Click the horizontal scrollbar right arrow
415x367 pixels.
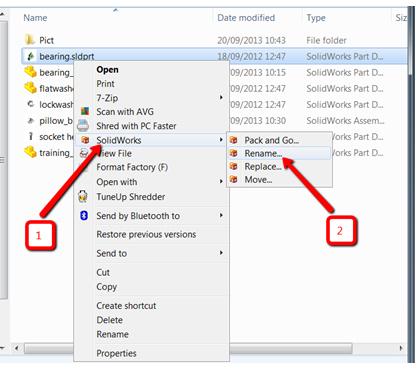click(401, 348)
